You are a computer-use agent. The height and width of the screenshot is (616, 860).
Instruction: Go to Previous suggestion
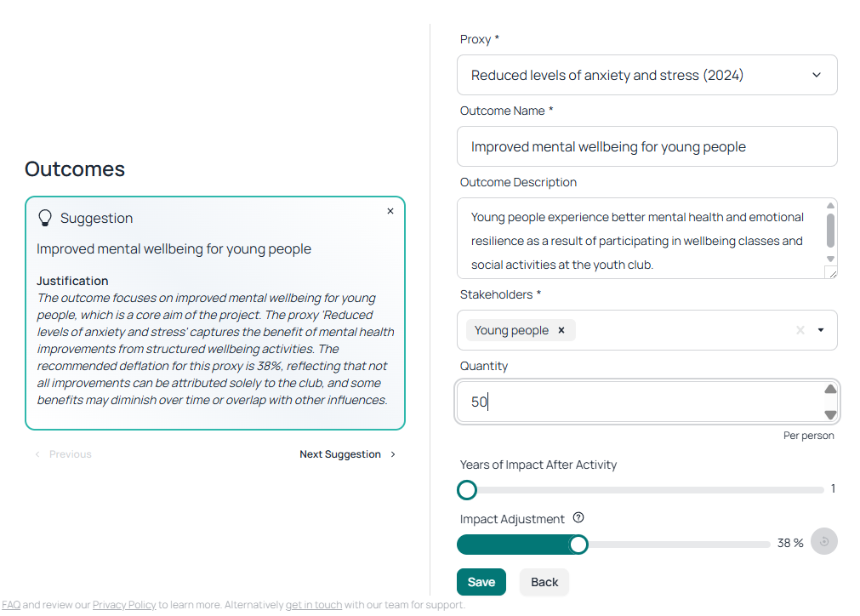coord(63,454)
